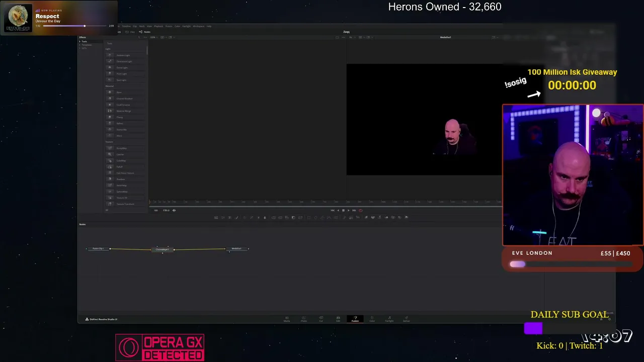Viewport: 644px width, 362px height.
Task: Toggle the red loop playback button
Action: coord(360,210)
